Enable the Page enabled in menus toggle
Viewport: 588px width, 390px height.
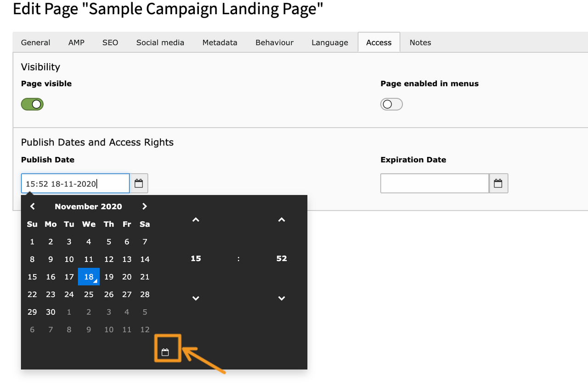[391, 104]
